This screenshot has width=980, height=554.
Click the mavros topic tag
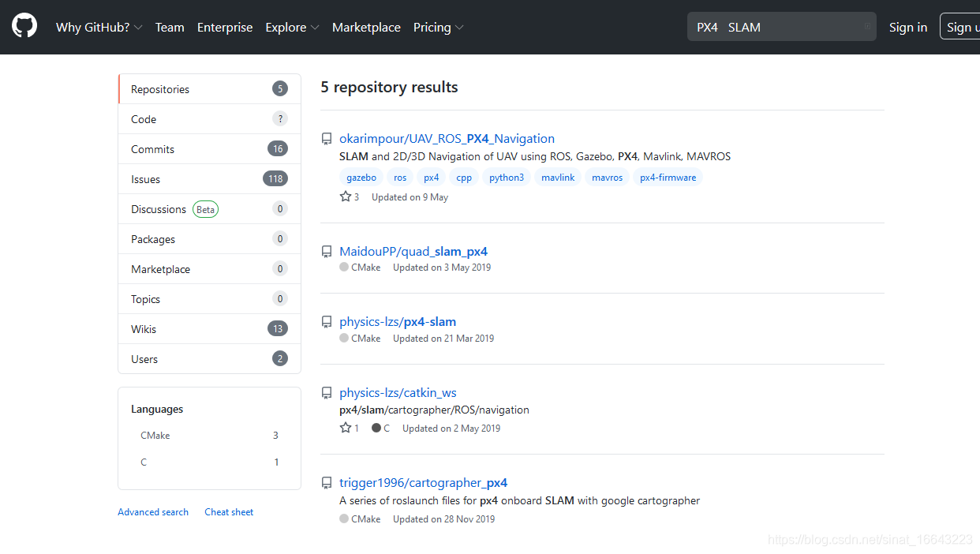point(607,178)
